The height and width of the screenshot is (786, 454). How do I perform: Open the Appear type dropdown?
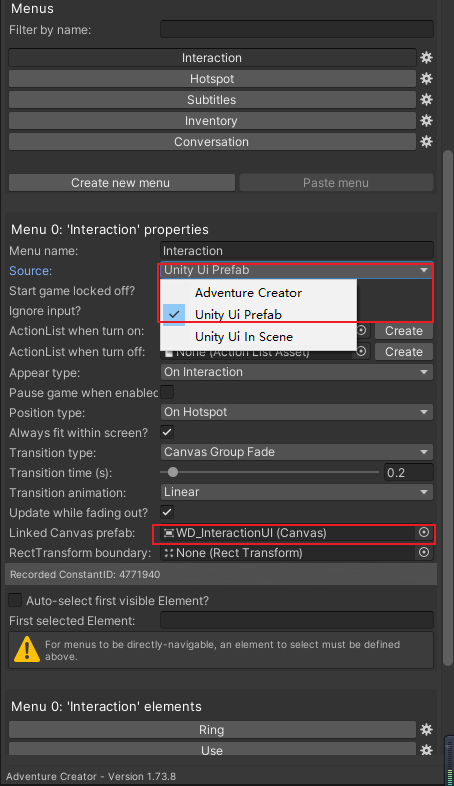(x=297, y=372)
